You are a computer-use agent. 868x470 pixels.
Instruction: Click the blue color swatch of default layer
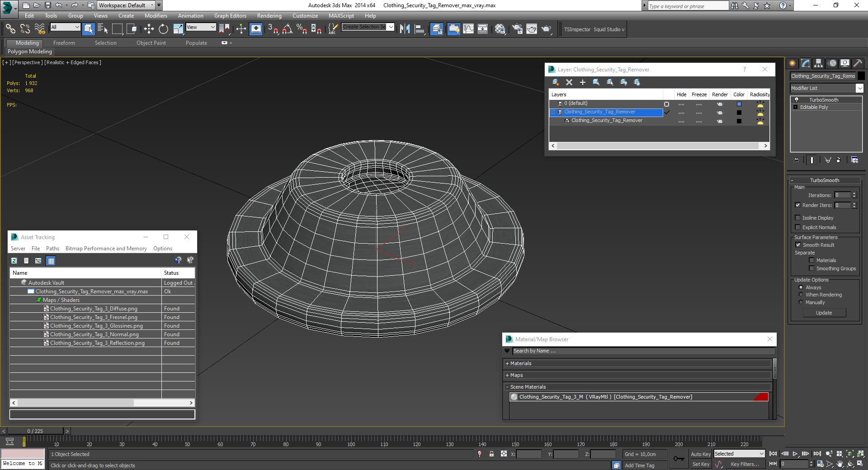pos(739,104)
